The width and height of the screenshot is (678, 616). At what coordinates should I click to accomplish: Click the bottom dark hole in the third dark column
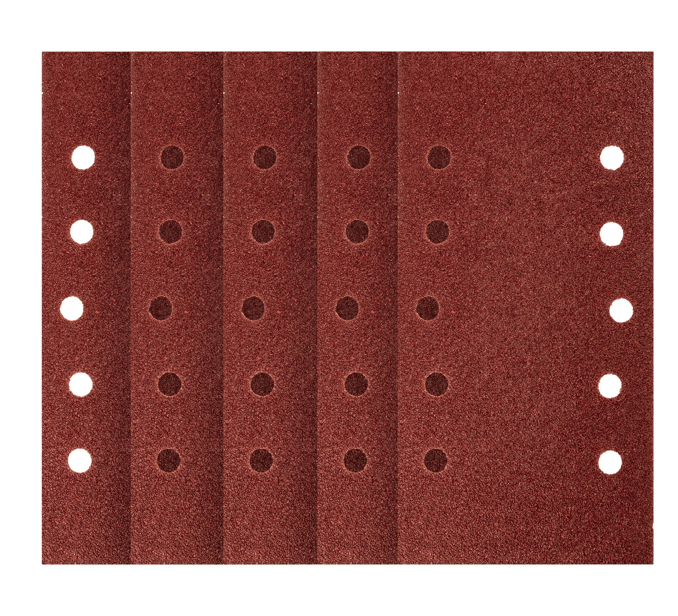(x=356, y=460)
